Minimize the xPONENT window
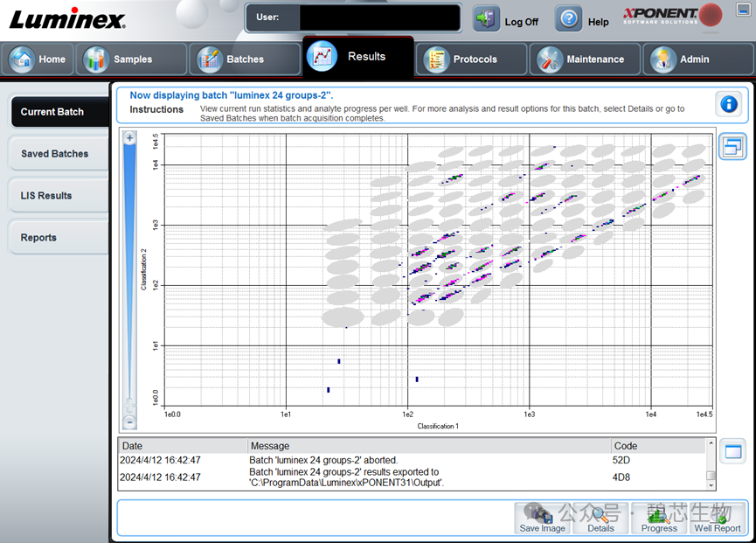 coord(744,9)
